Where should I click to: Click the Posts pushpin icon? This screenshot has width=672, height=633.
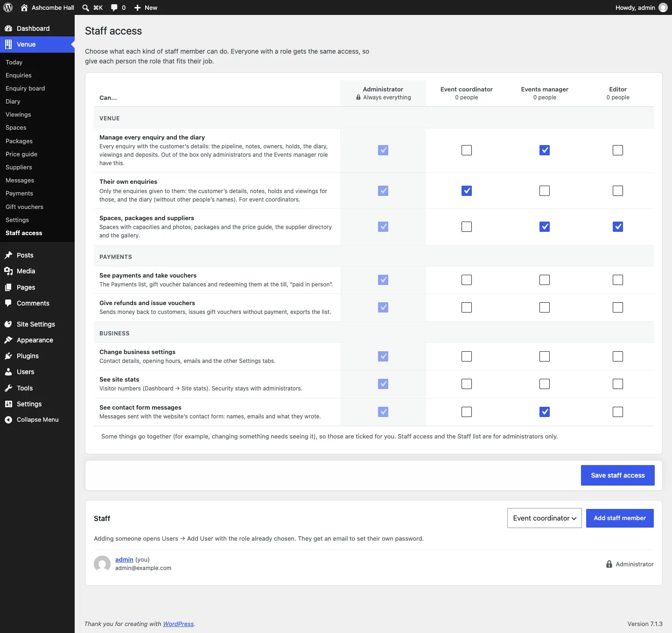(x=8, y=255)
